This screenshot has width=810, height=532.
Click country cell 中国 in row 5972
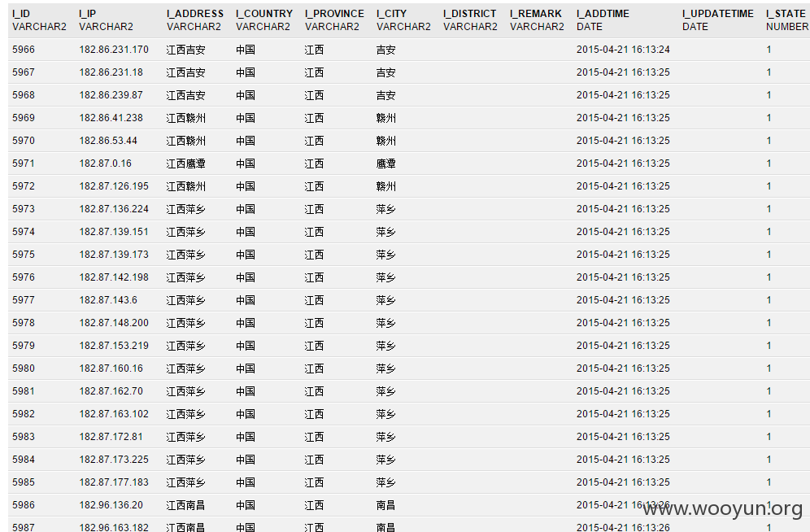[x=246, y=186]
